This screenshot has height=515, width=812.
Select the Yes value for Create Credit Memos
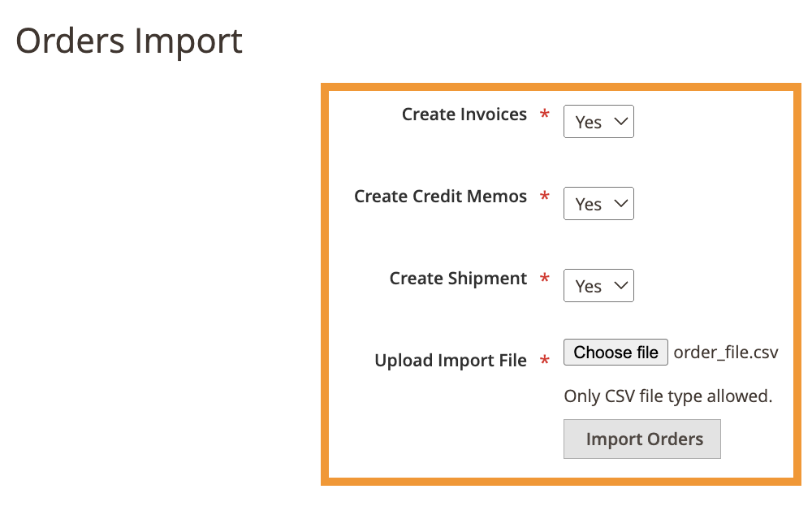[589, 204]
